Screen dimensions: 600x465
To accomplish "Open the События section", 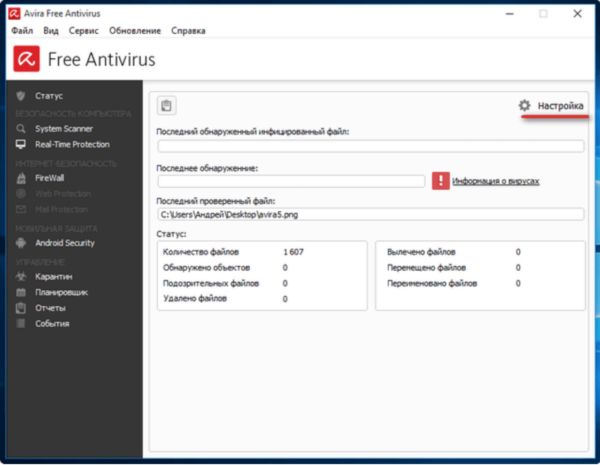I will pyautogui.click(x=52, y=324).
